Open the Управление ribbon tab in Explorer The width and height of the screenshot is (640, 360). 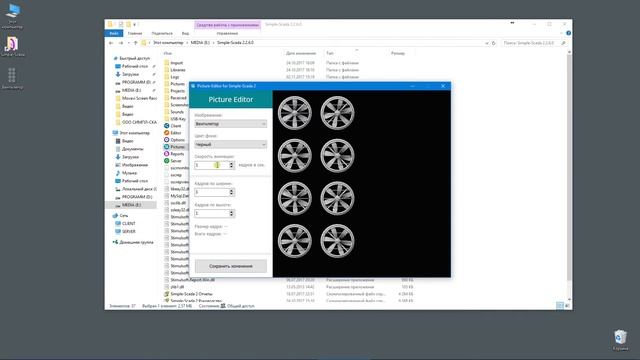pos(227,33)
